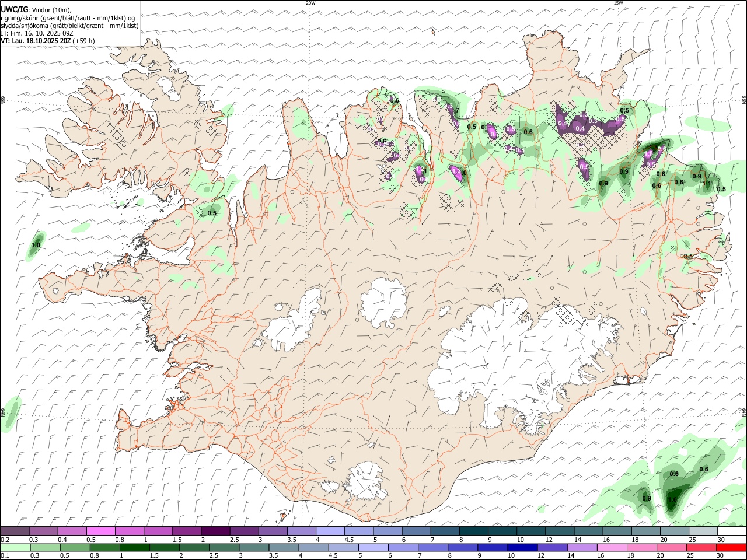Click the '0.2' label on top scale

[x=5, y=540]
